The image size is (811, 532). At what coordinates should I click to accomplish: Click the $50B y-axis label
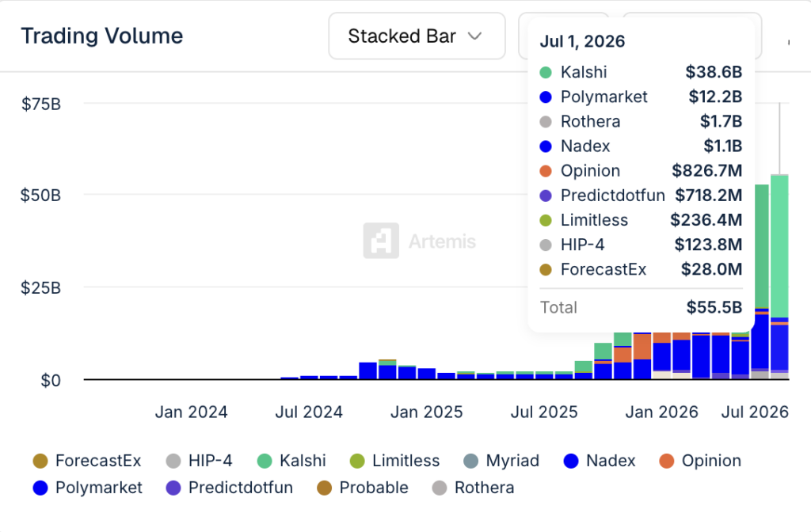tap(40, 196)
